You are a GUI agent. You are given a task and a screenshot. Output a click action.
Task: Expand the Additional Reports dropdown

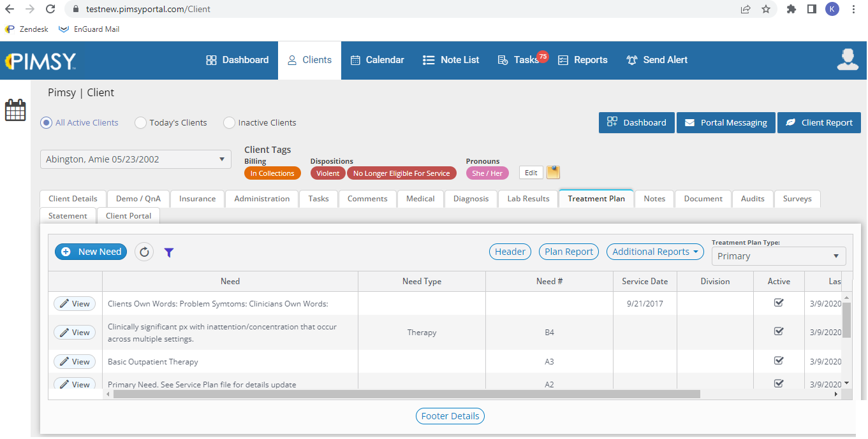[654, 252]
